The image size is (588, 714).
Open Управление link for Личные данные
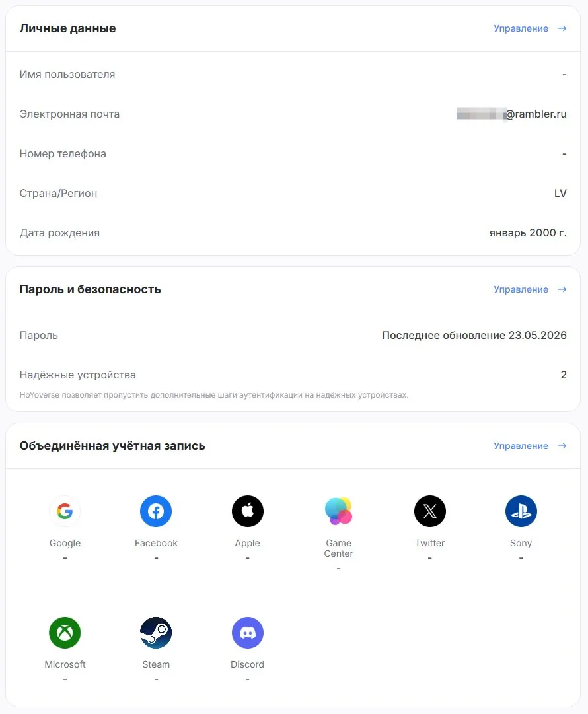[521, 28]
